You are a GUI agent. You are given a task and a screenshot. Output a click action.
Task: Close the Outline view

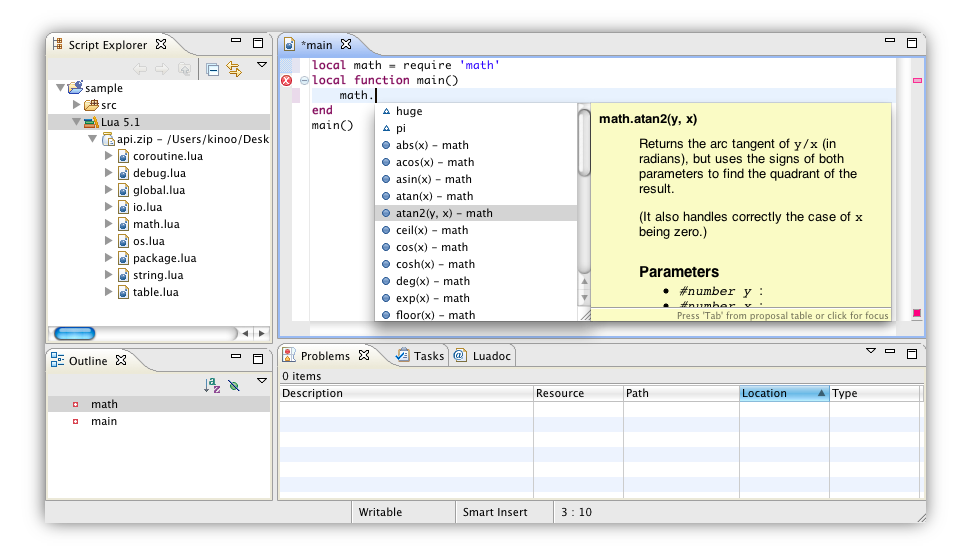click(x=121, y=360)
